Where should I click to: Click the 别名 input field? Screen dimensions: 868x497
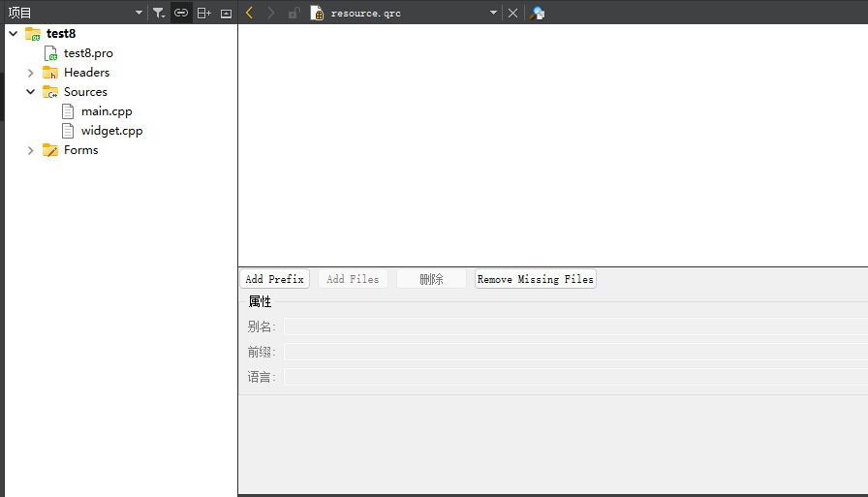[575, 326]
